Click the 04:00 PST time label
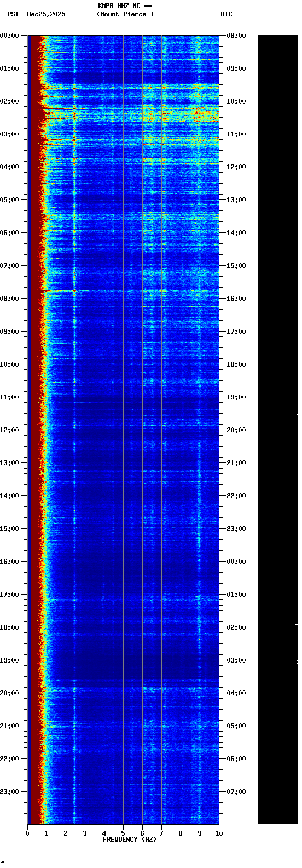 click(9, 167)
